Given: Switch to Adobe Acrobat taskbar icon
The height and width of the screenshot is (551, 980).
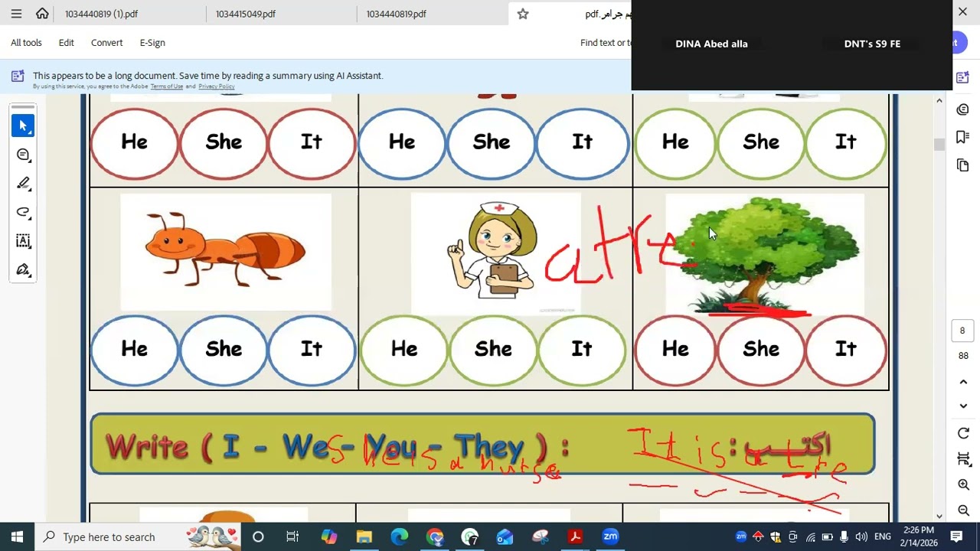Looking at the screenshot, I should pos(575,536).
